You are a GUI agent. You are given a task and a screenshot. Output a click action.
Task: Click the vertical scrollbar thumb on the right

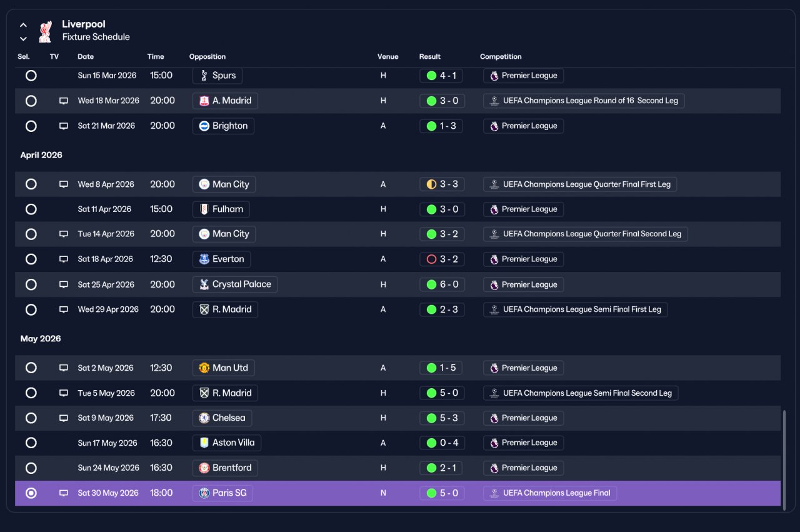coord(784,459)
